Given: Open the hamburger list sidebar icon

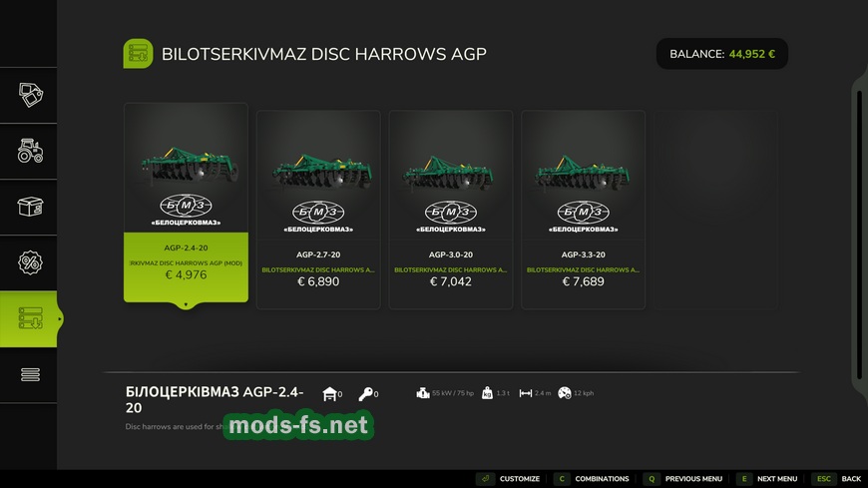Looking at the screenshot, I should point(28,375).
